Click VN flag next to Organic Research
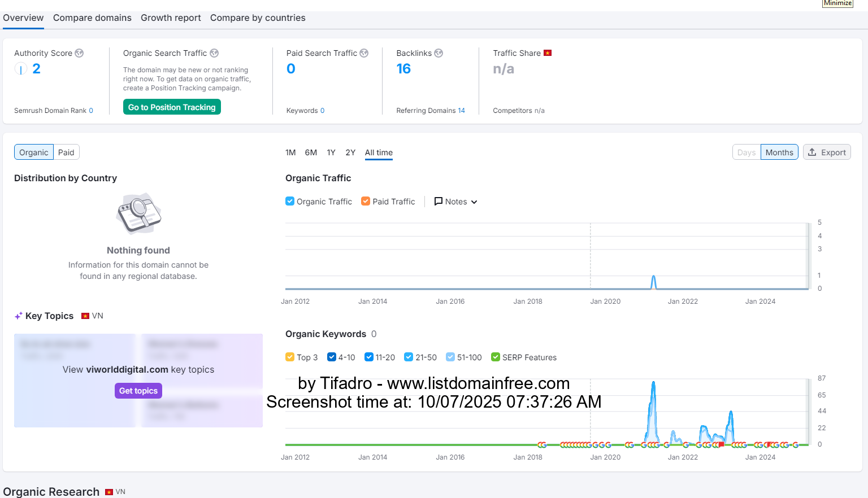Viewport: 868px width, 498px height. [109, 492]
